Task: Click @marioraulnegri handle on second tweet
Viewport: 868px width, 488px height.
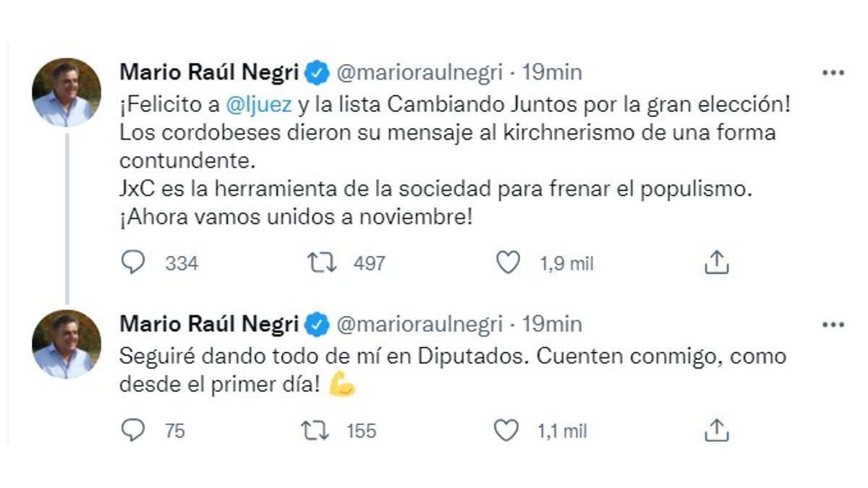Action: 420,325
